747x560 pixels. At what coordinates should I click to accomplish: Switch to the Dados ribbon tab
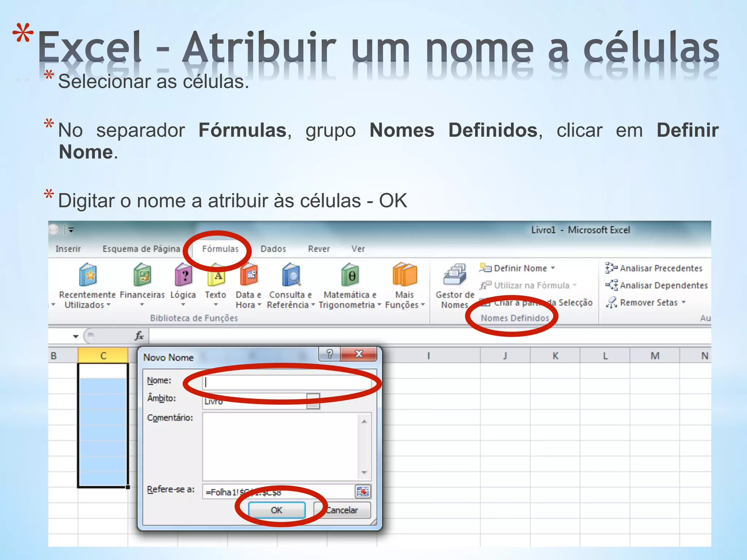(273, 249)
